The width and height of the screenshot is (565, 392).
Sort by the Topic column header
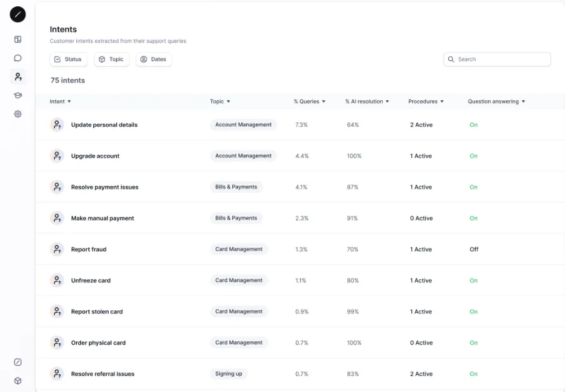point(220,101)
